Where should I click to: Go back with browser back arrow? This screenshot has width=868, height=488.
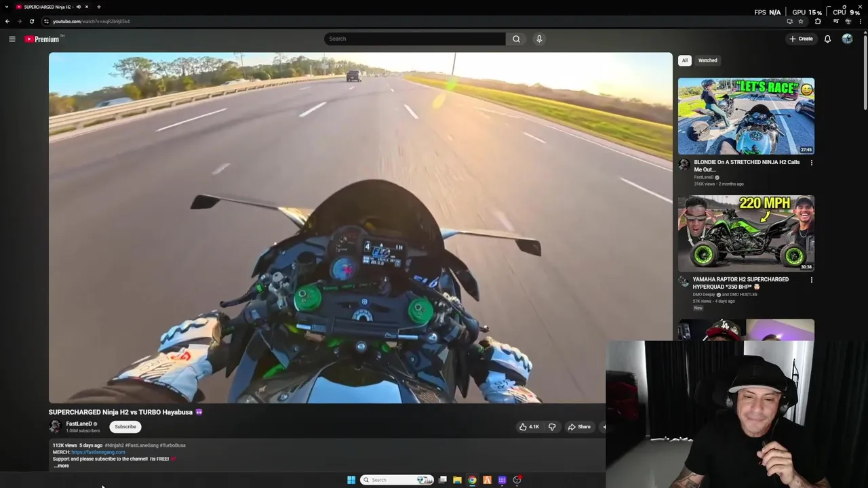[x=7, y=21]
